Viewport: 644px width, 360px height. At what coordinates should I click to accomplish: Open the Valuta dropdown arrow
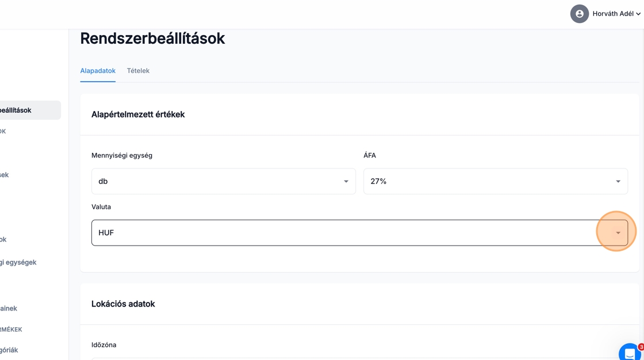tap(618, 233)
